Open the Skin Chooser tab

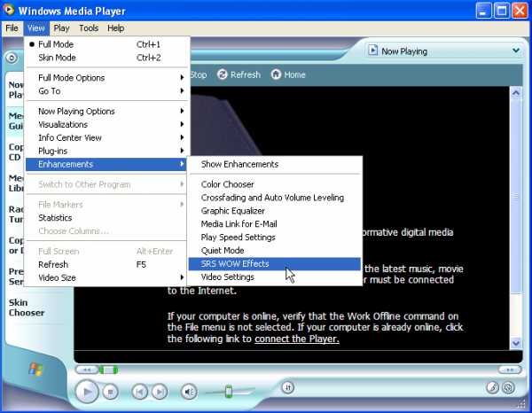click(27, 308)
